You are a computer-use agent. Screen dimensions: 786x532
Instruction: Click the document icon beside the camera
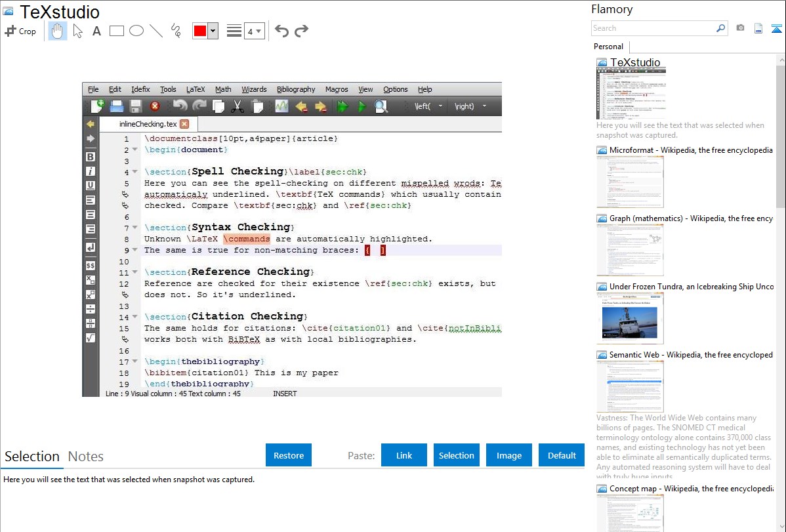click(x=758, y=28)
